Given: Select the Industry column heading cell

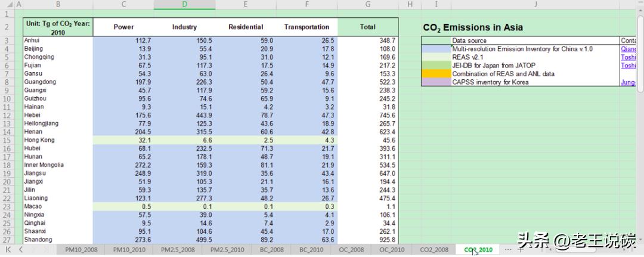Looking at the screenshot, I should point(184,27).
